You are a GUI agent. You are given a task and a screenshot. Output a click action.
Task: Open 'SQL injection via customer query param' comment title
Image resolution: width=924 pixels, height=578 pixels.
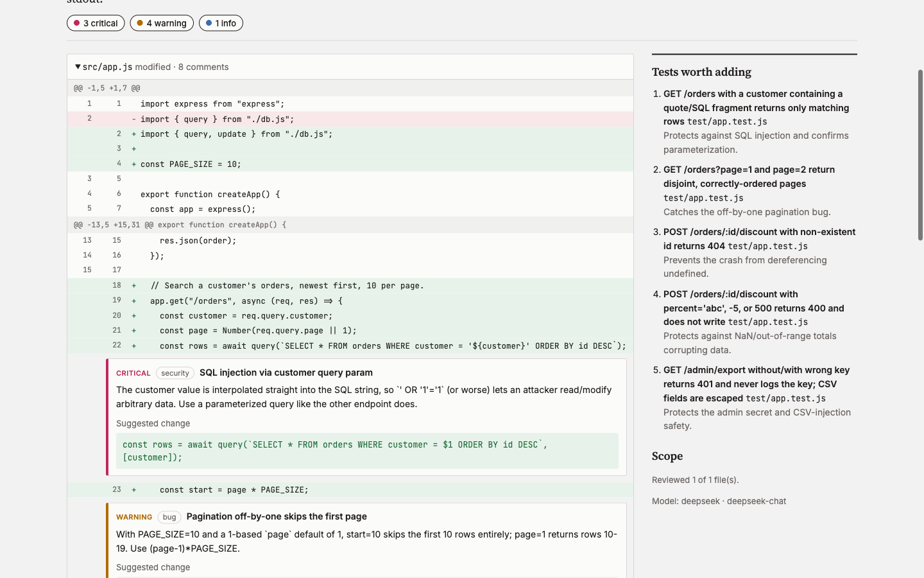(286, 372)
